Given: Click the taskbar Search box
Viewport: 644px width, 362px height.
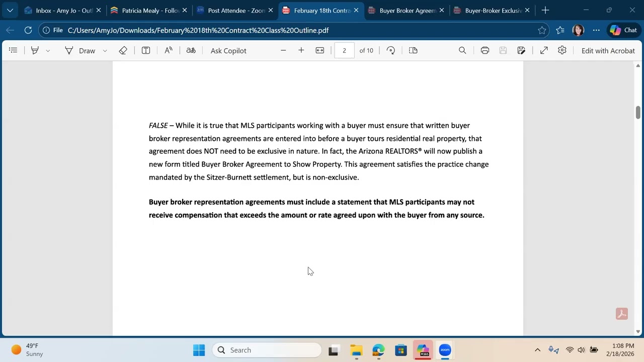Looking at the screenshot, I should (267, 350).
